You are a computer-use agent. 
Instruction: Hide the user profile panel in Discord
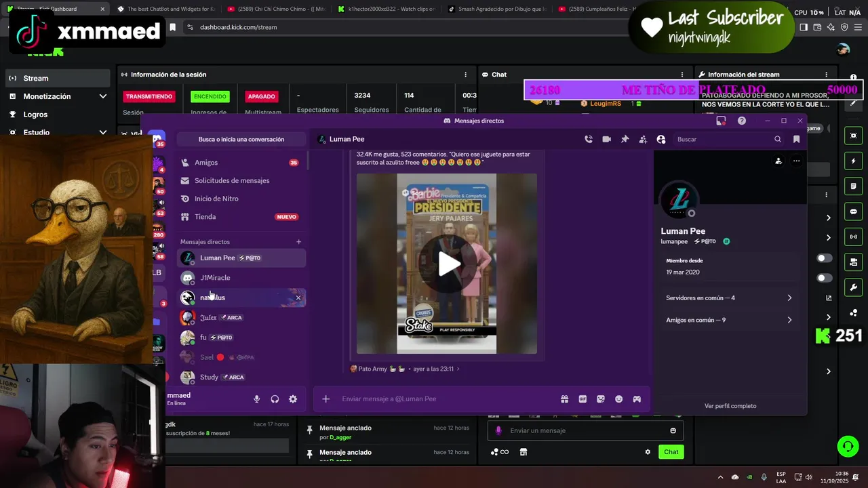click(661, 139)
